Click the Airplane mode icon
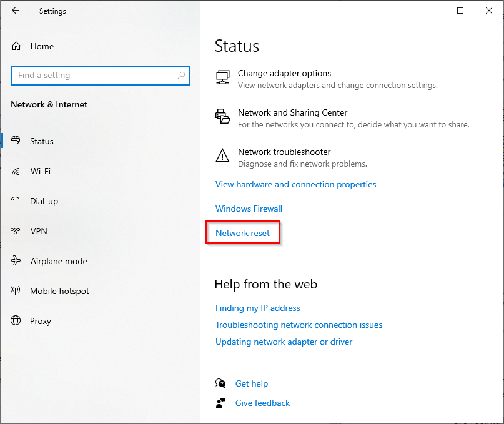 tap(16, 261)
